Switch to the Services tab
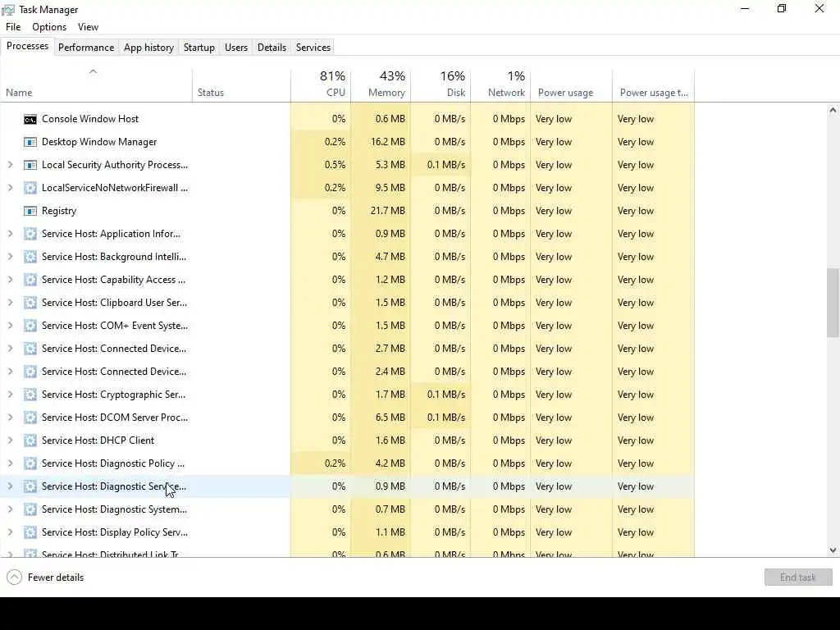Viewport: 840px width, 630px height. pyautogui.click(x=313, y=47)
